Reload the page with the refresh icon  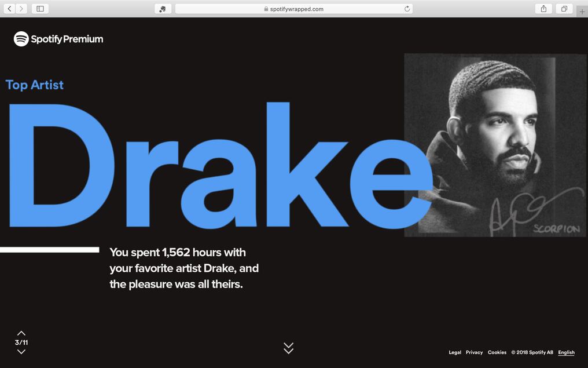tap(407, 9)
